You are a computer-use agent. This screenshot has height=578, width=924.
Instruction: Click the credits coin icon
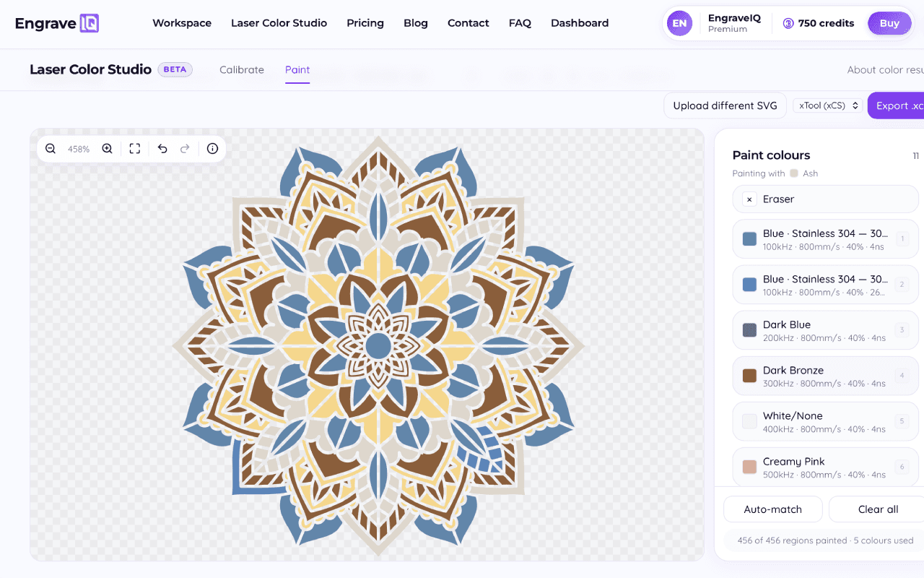[x=788, y=23]
